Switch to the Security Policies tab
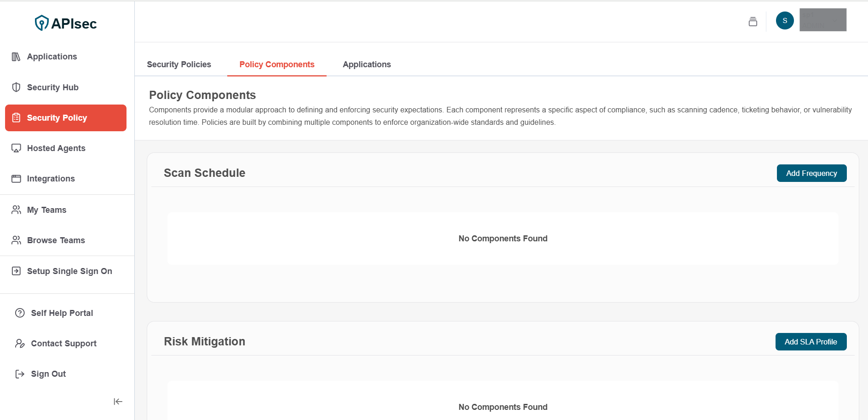The height and width of the screenshot is (420, 868). [x=179, y=64]
